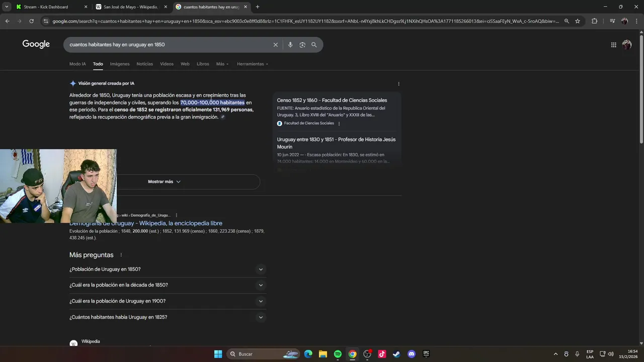Expand ¿Cuántos habitantes había Uruguay en 1825?
This screenshot has height=362, width=644.
pyautogui.click(x=168, y=317)
